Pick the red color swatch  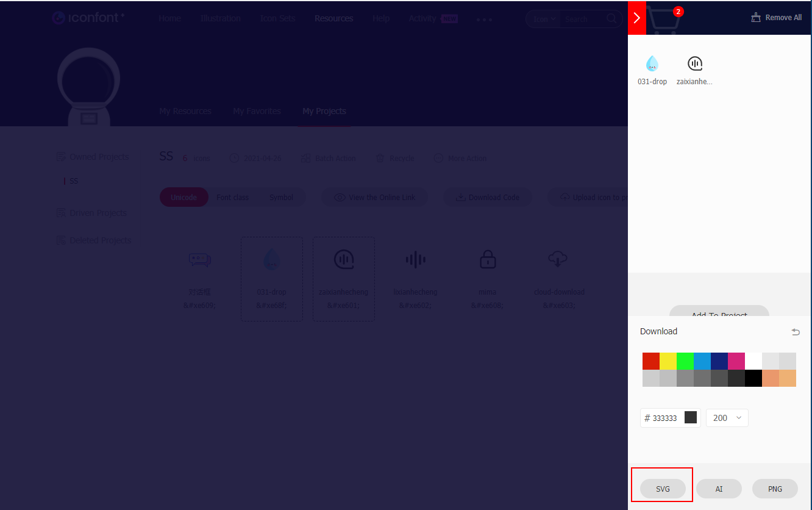(x=651, y=361)
